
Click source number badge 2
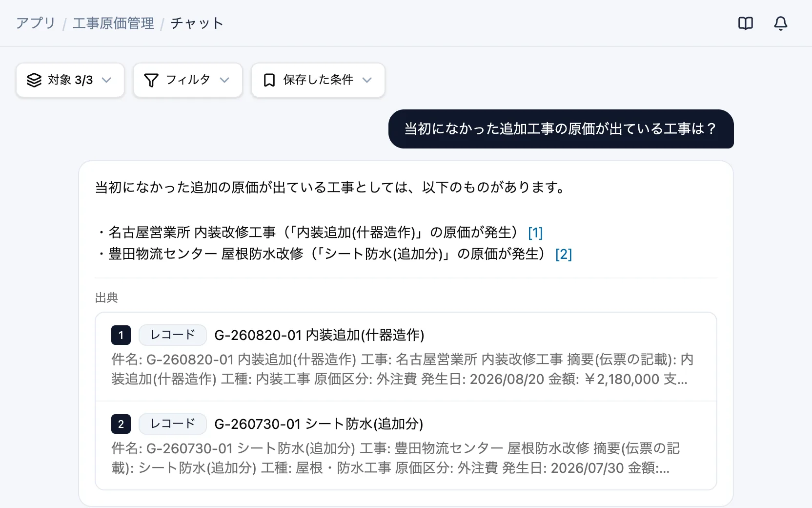point(121,424)
